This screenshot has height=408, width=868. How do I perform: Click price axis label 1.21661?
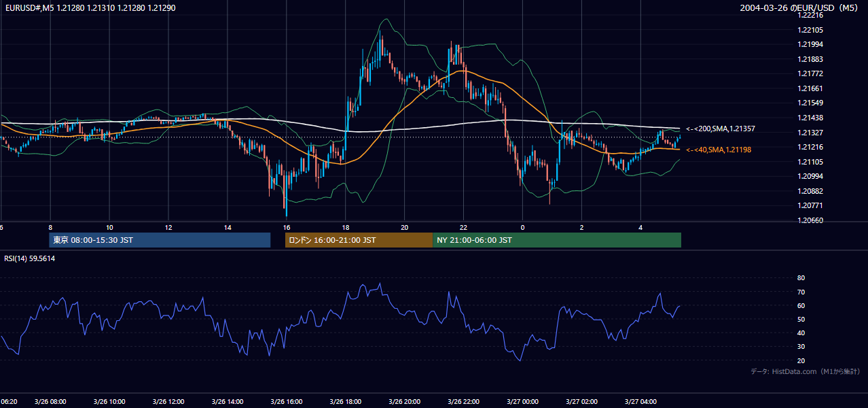point(810,88)
